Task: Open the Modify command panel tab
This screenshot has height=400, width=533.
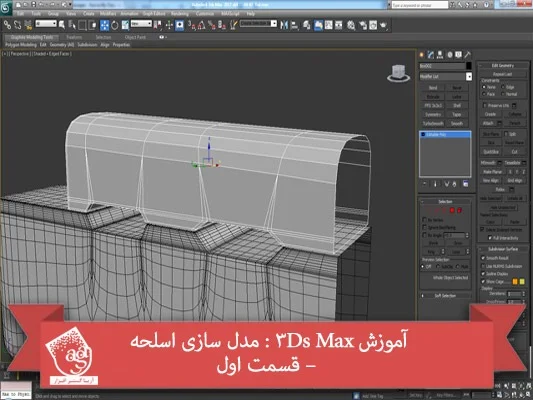Action: click(431, 55)
